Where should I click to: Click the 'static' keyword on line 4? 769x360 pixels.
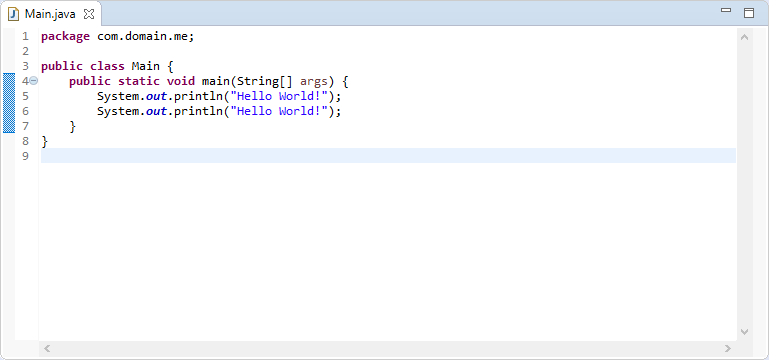coord(139,81)
